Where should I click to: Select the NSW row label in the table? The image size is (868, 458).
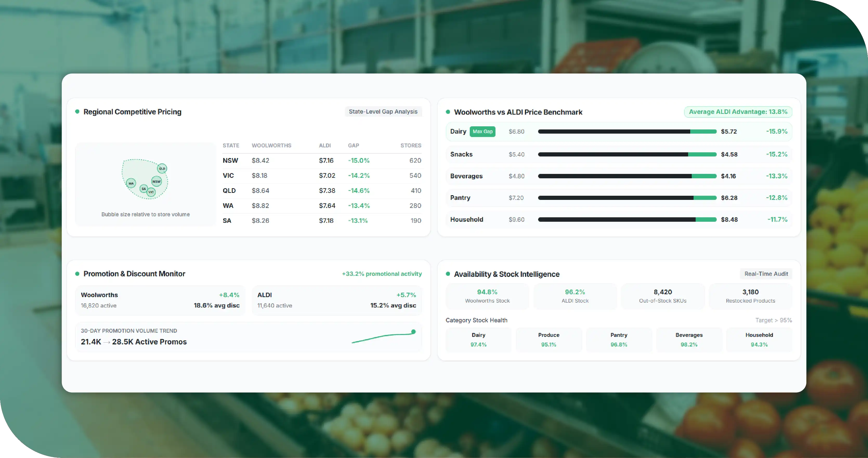tap(230, 160)
